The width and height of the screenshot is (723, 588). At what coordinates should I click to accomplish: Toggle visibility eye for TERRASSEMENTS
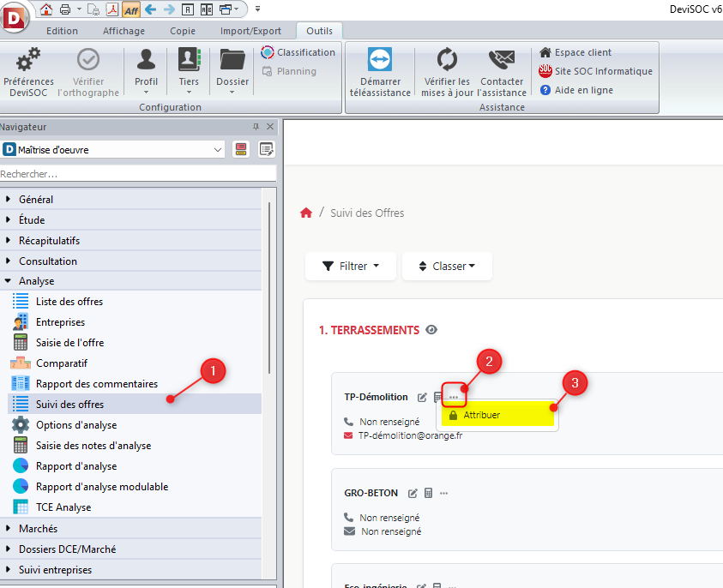click(x=431, y=330)
